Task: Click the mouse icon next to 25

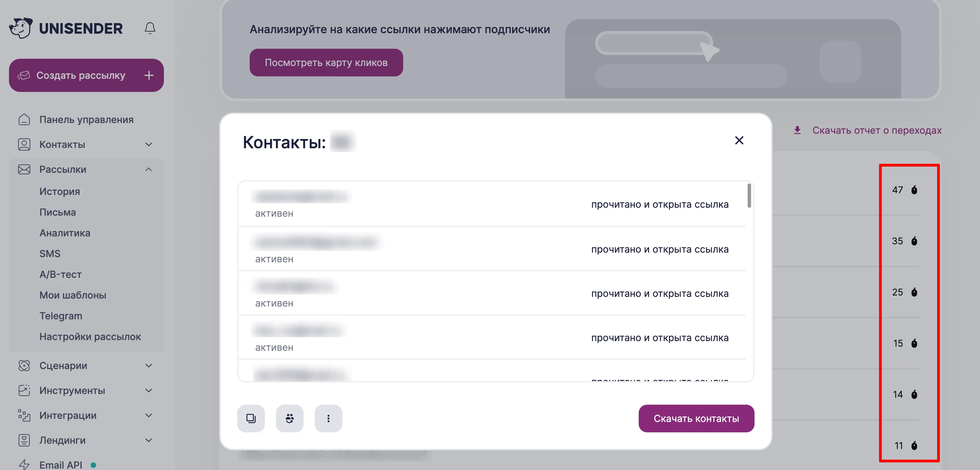Action: pyautogui.click(x=914, y=292)
